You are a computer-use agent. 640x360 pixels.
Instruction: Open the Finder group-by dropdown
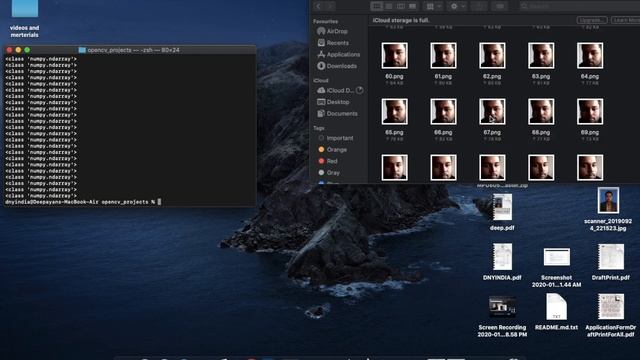click(433, 6)
